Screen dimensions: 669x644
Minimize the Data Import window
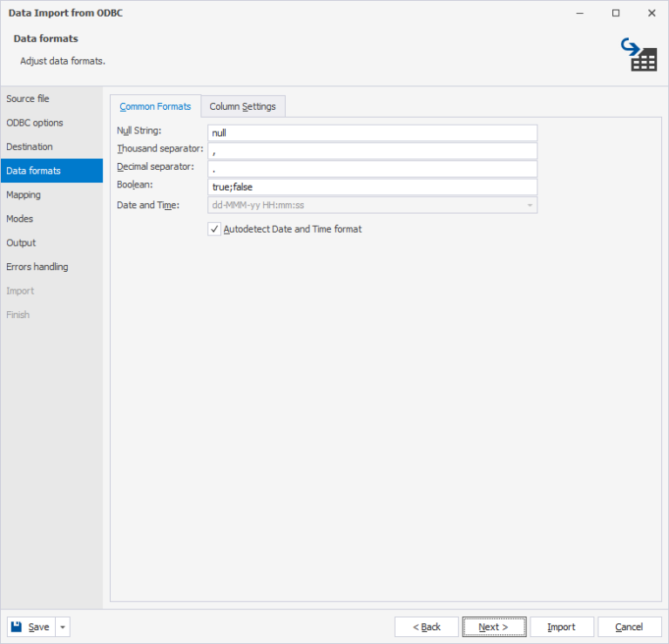(x=579, y=13)
